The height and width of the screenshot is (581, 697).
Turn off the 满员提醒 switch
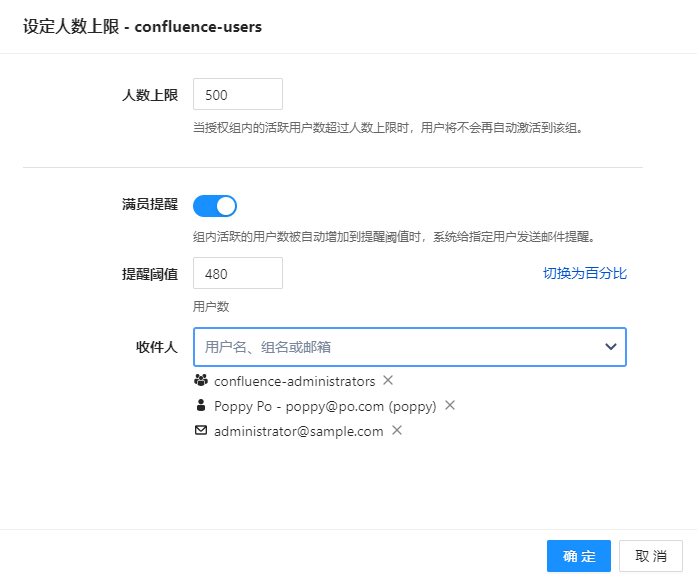coord(215,206)
